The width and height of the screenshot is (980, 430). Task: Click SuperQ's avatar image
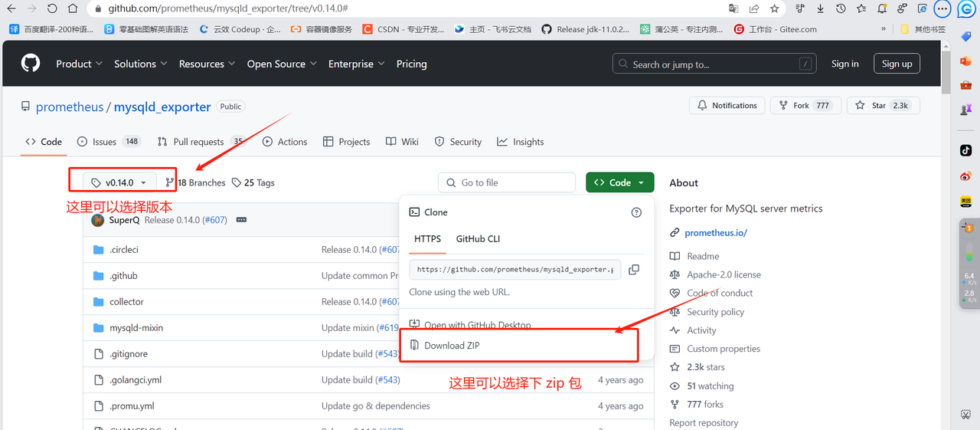click(97, 220)
